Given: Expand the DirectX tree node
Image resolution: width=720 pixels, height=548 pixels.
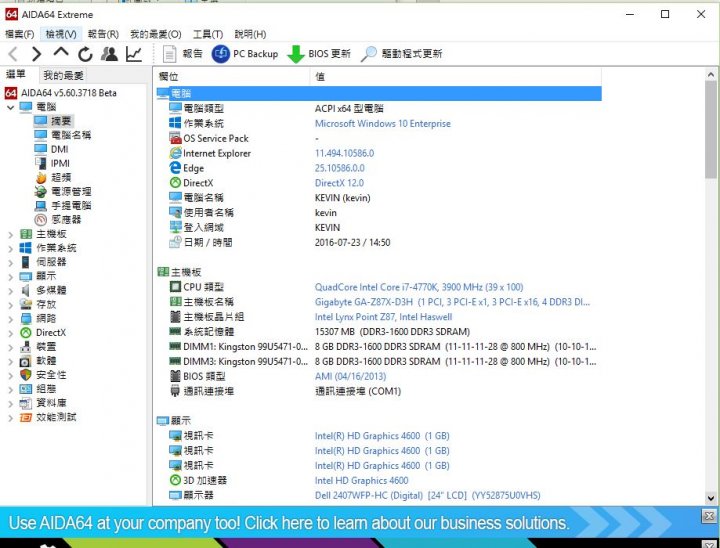Looking at the screenshot, I should pyautogui.click(x=10, y=333).
